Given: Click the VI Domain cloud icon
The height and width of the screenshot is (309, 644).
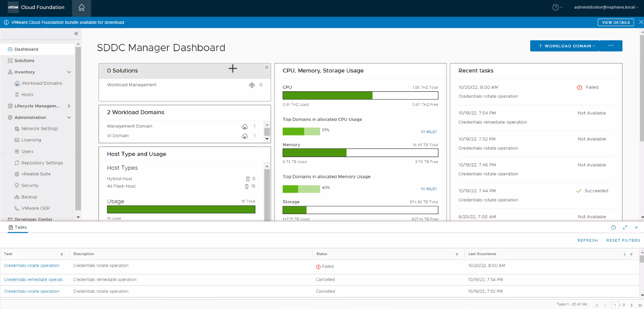Looking at the screenshot, I should pyautogui.click(x=245, y=136).
